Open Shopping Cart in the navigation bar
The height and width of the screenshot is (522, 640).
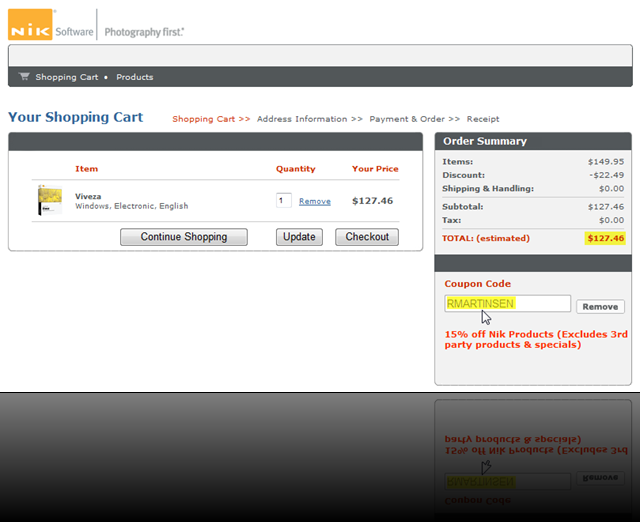coord(67,77)
